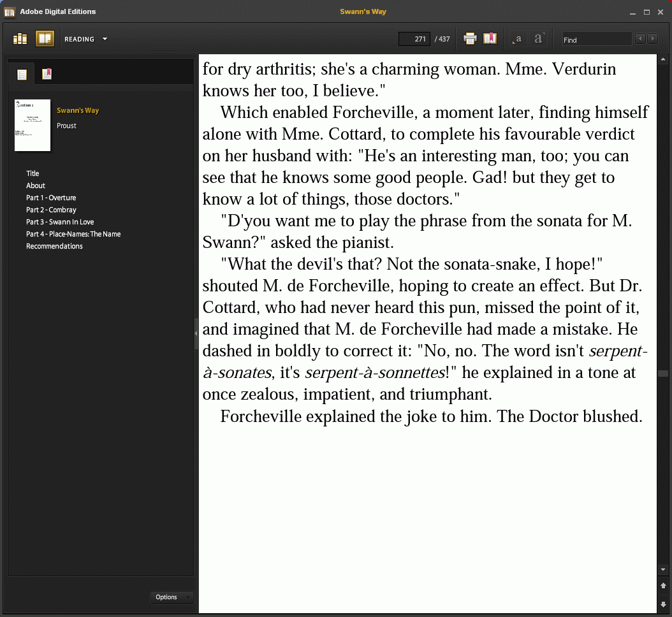The image size is (672, 617).
Task: Click the Adobe Digital Editions app icon
Action: pos(10,12)
